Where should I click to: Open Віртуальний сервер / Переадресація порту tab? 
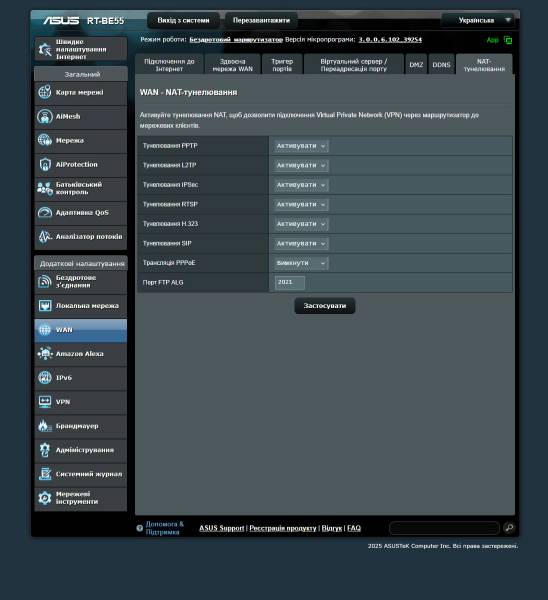[354, 65]
